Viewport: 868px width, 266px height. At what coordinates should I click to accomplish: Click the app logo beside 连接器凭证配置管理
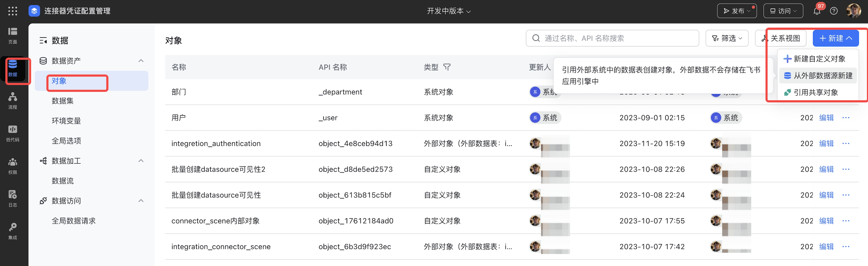(x=34, y=11)
